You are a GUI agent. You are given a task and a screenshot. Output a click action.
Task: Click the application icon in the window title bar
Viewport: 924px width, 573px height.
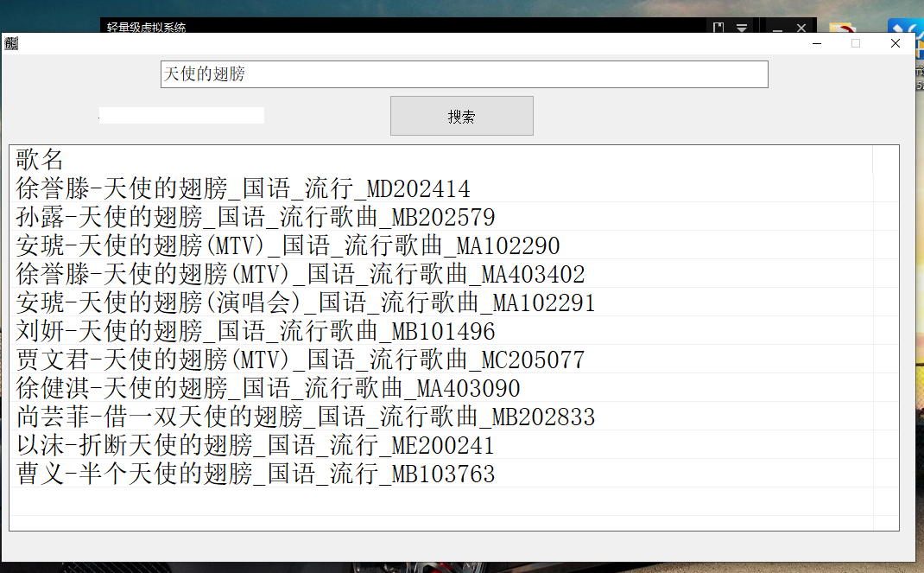point(11,42)
